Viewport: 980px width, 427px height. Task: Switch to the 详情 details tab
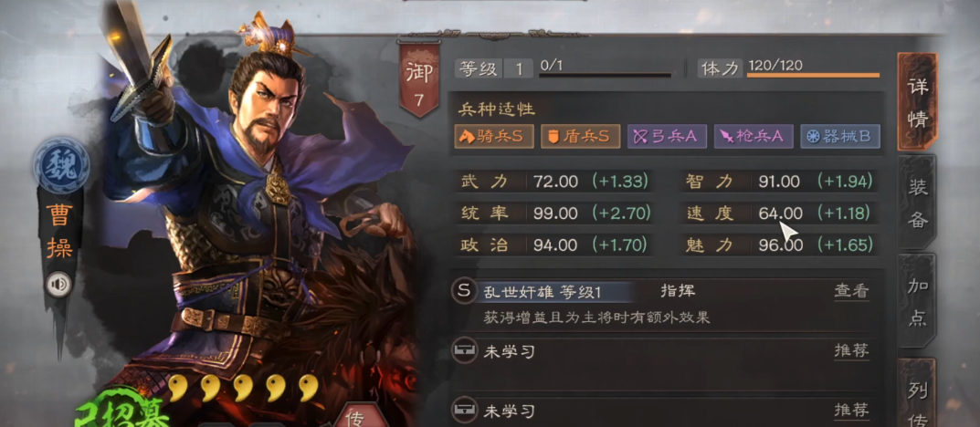tap(918, 101)
